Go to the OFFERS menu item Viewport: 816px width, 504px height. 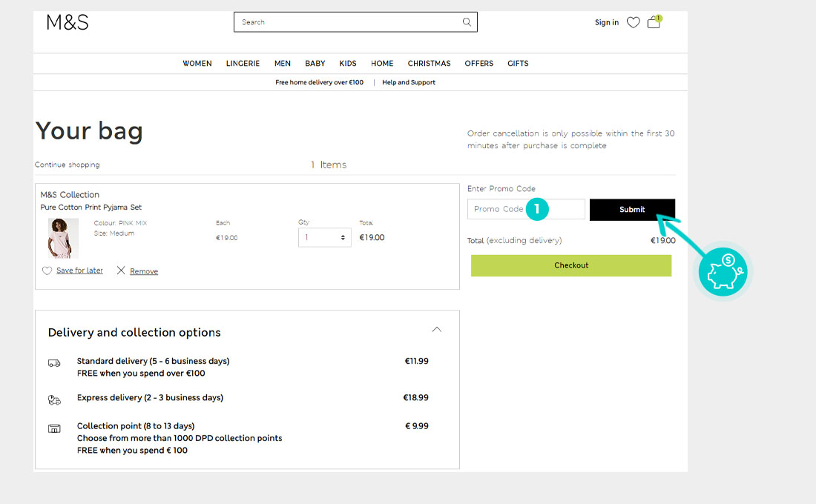pyautogui.click(x=478, y=64)
